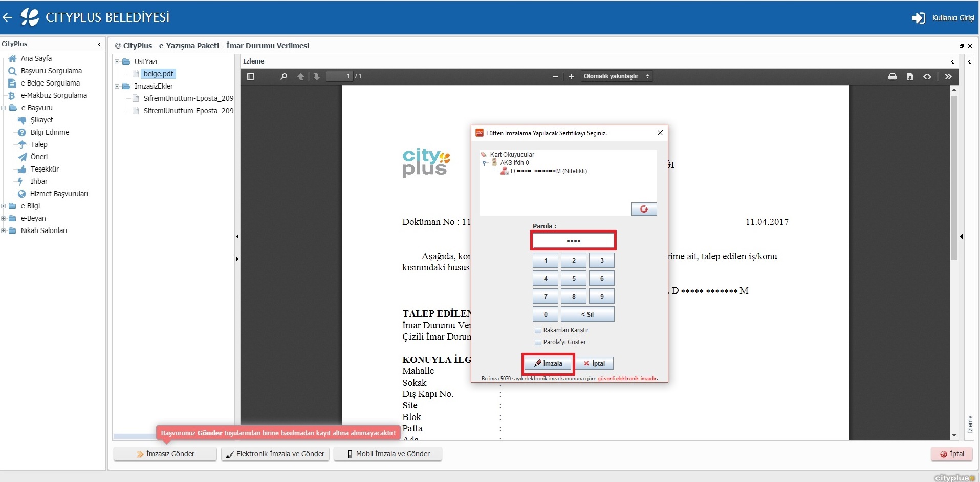
Task: Collapse the ImzasizEkler folder
Action: pos(117,86)
